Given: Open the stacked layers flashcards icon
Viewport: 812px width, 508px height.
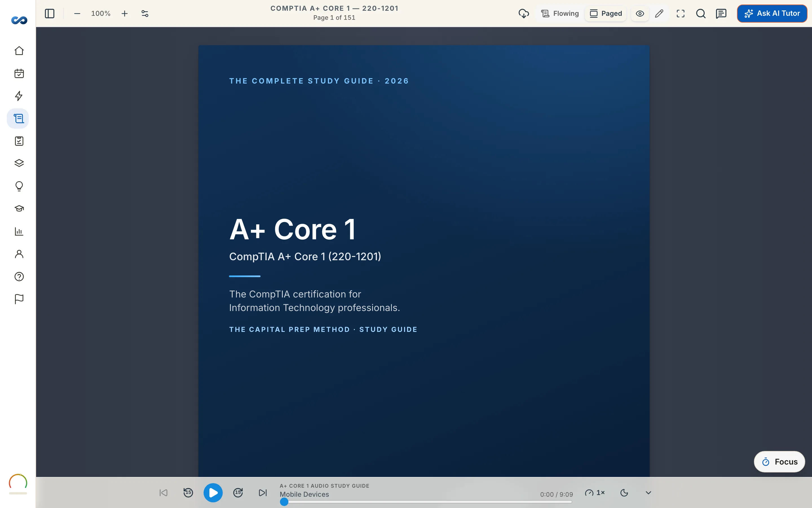Looking at the screenshot, I should 19,163.
